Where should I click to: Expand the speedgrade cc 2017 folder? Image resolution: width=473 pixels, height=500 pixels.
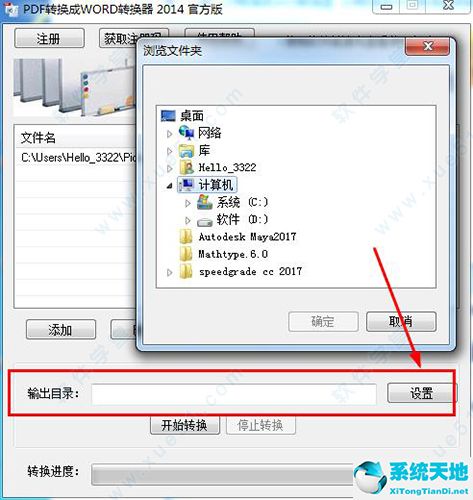[169, 272]
